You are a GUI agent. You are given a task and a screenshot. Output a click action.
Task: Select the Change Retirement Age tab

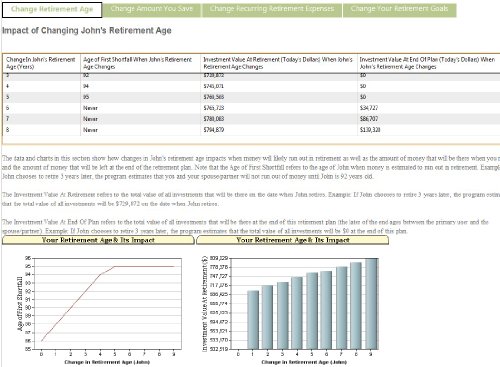(52, 10)
